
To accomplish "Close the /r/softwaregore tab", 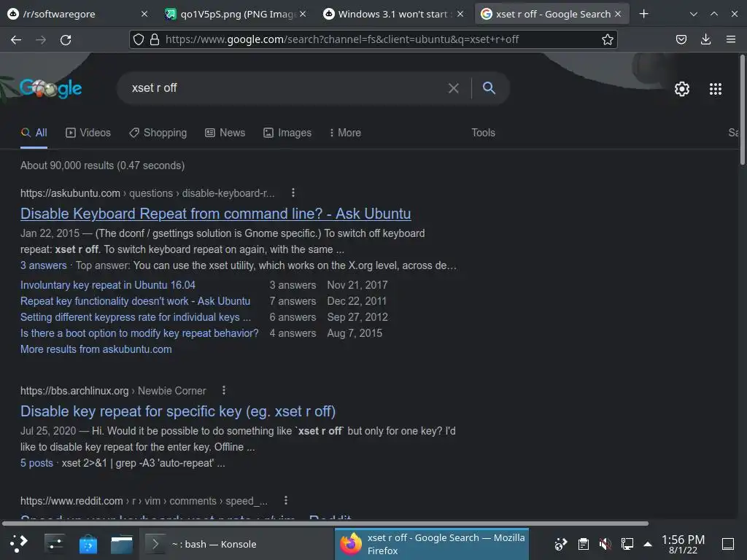I will coord(144,14).
